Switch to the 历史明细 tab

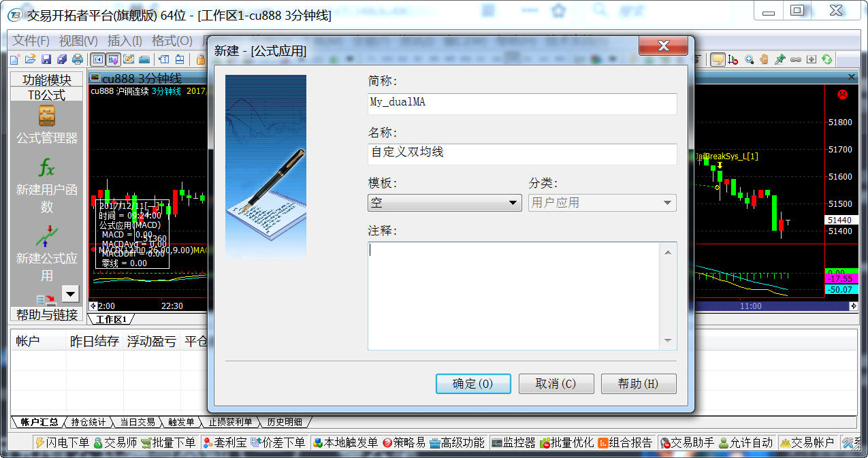click(x=284, y=423)
